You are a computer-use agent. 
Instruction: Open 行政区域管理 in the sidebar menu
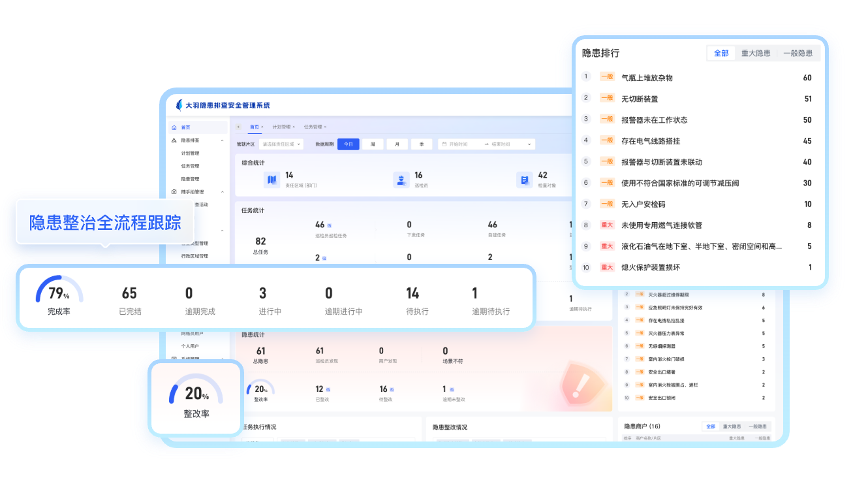pos(194,256)
